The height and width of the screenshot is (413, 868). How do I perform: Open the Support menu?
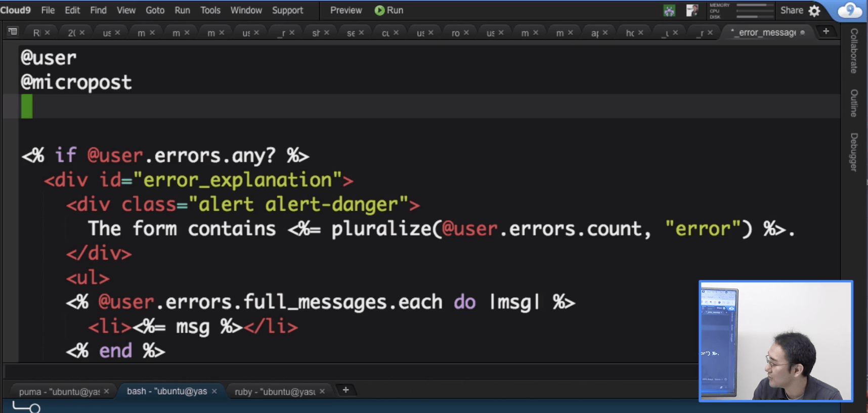[x=287, y=10]
